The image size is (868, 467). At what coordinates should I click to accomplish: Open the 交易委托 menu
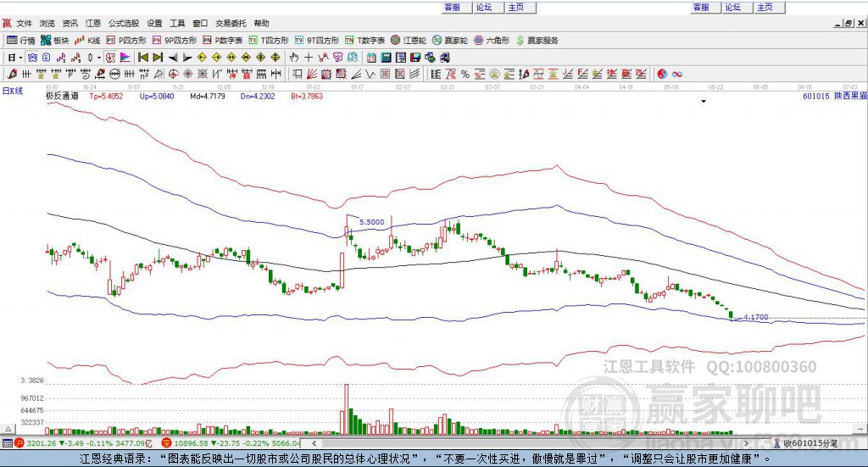pos(231,23)
